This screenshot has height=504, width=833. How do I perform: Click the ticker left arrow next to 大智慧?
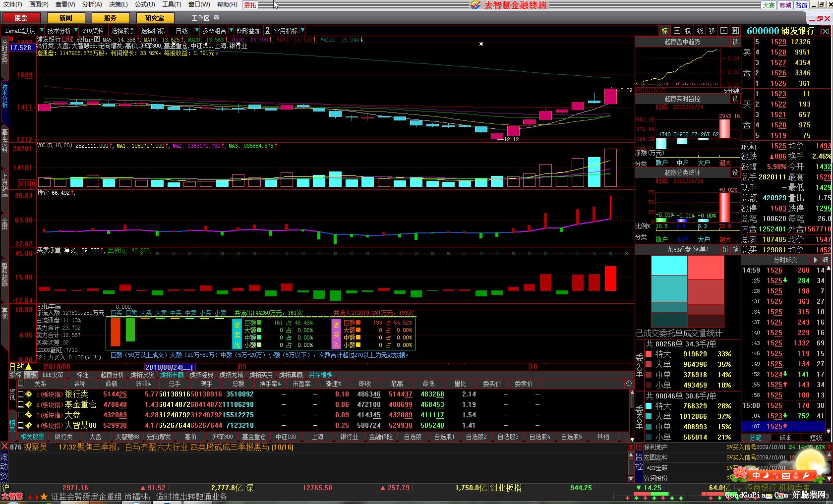click(x=30, y=497)
